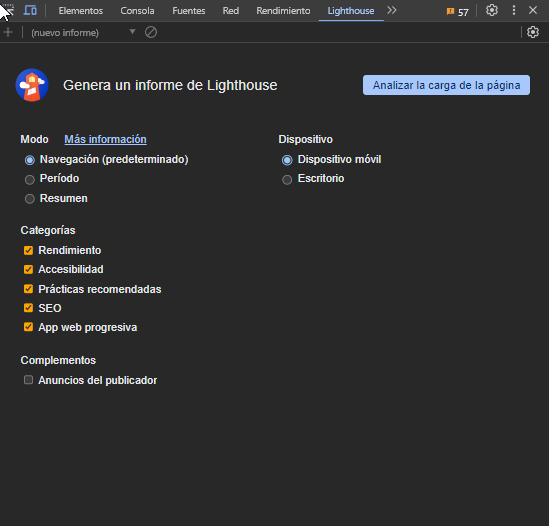Click the Genera un informe de Lighthouse heading
This screenshot has width=549, height=526.
[170, 85]
